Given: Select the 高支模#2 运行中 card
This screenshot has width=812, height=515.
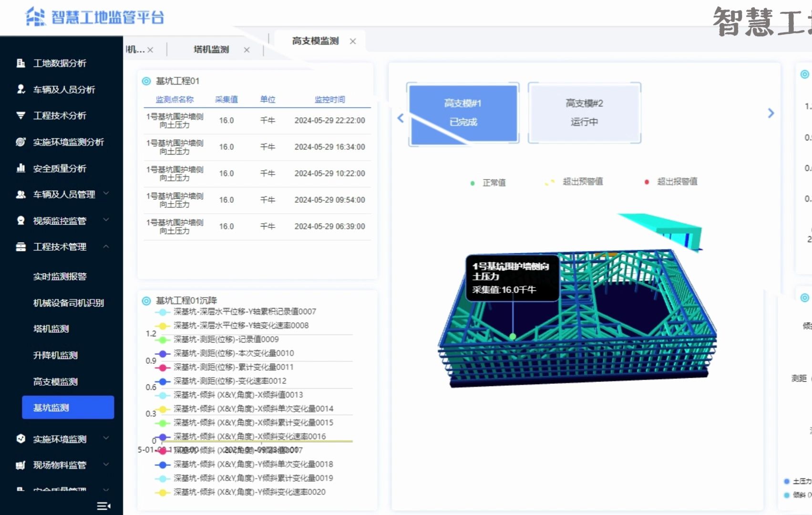Looking at the screenshot, I should pyautogui.click(x=584, y=113).
